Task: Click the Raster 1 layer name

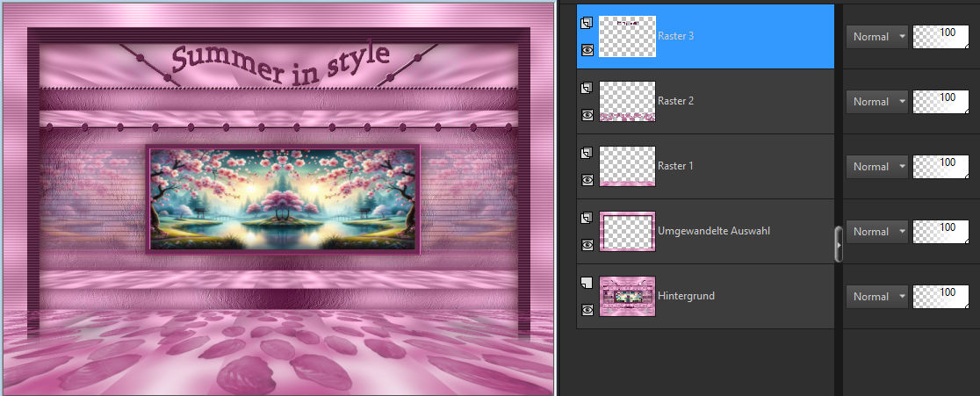Action: [x=675, y=166]
